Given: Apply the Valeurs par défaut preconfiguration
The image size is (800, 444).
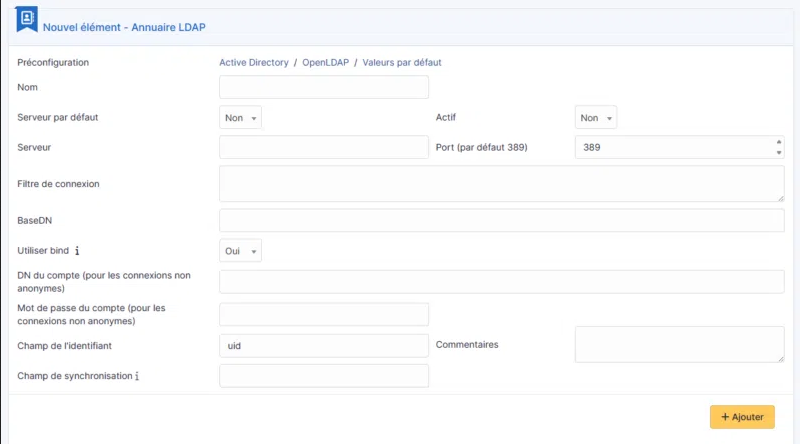Looking at the screenshot, I should 402,62.
